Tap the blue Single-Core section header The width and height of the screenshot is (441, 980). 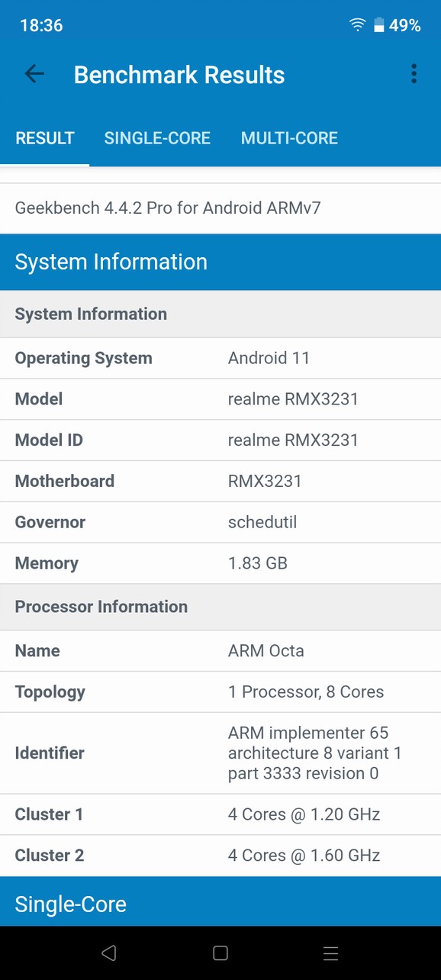[x=220, y=901]
